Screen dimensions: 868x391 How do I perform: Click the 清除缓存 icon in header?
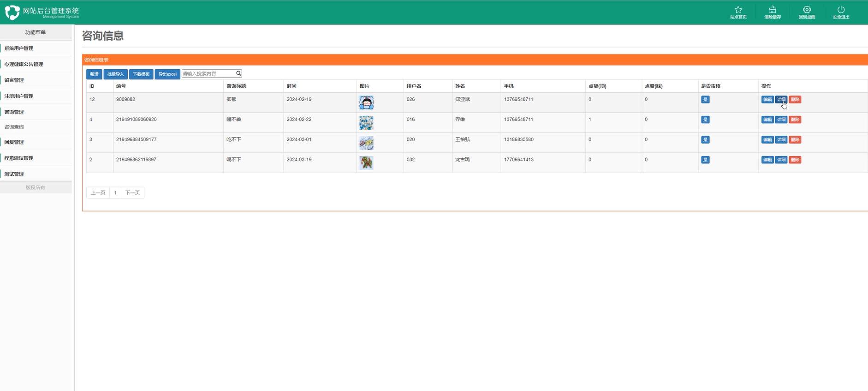click(x=772, y=10)
